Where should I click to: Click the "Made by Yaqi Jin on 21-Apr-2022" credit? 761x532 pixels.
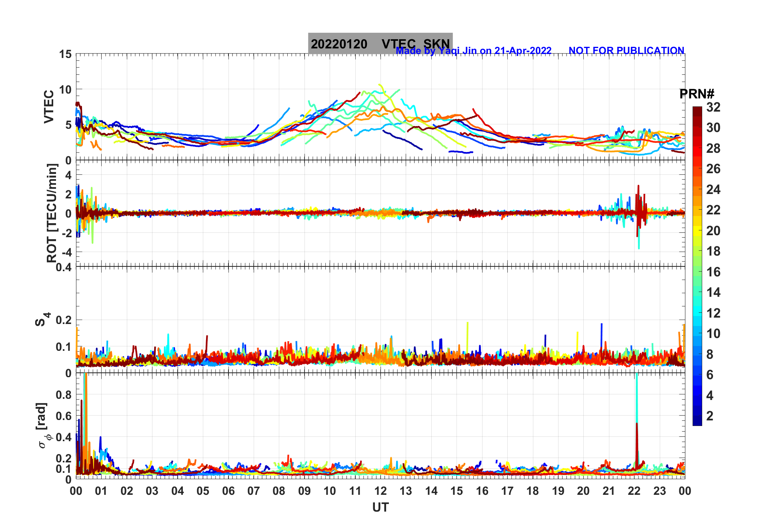[474, 51]
